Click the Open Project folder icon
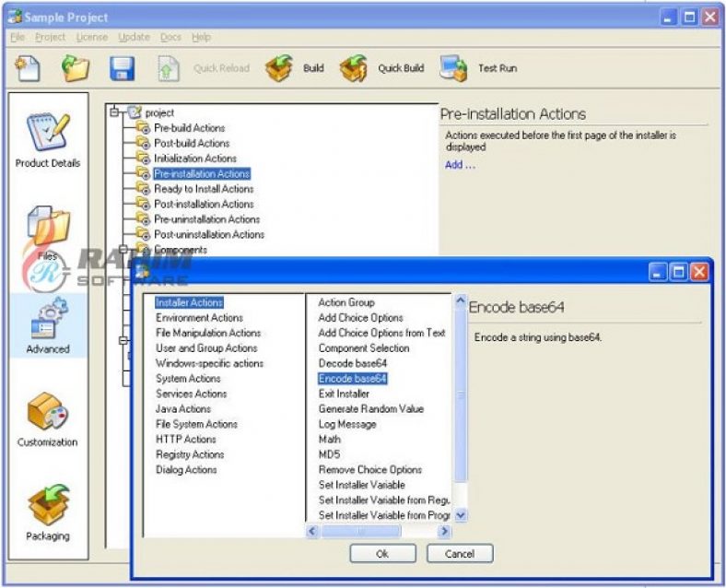The image size is (726, 588). [75, 68]
